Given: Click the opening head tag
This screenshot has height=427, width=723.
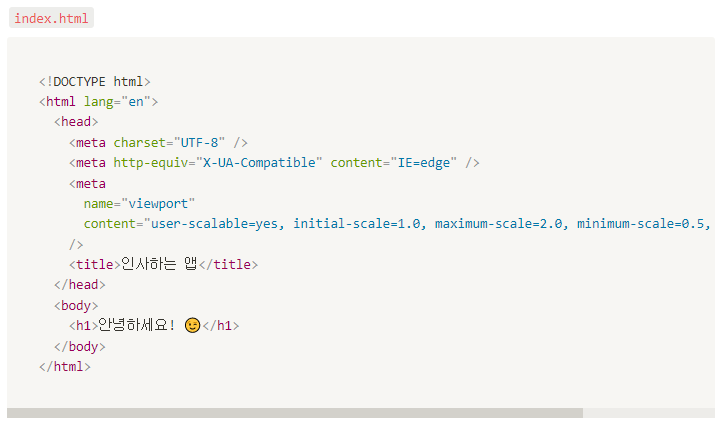Looking at the screenshot, I should click(76, 122).
